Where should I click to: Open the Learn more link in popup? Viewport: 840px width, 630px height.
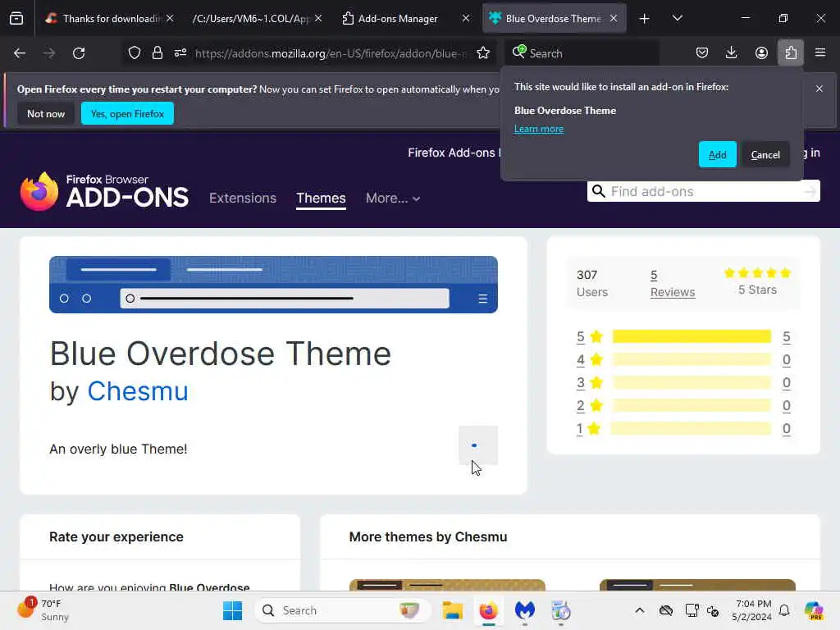click(x=538, y=129)
